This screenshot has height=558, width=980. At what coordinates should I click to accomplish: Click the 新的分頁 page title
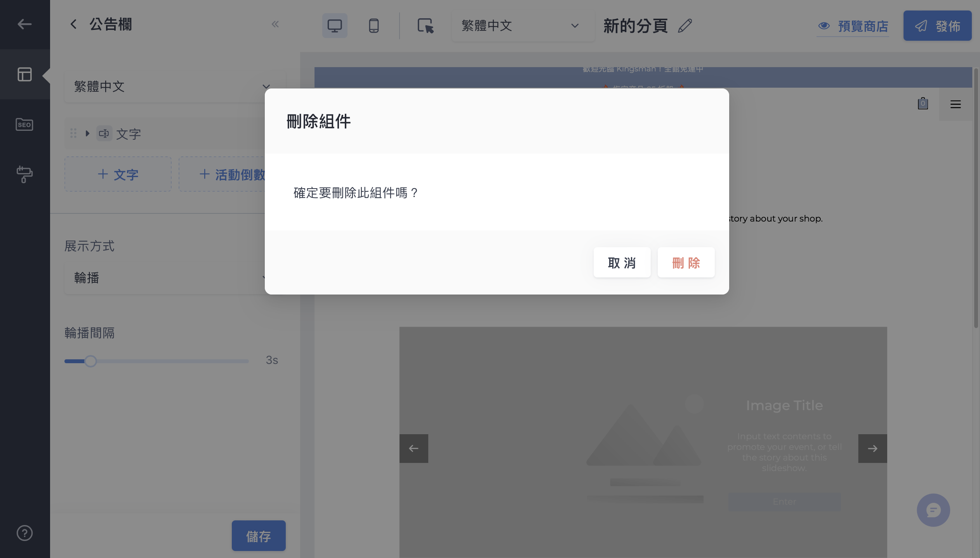click(635, 26)
